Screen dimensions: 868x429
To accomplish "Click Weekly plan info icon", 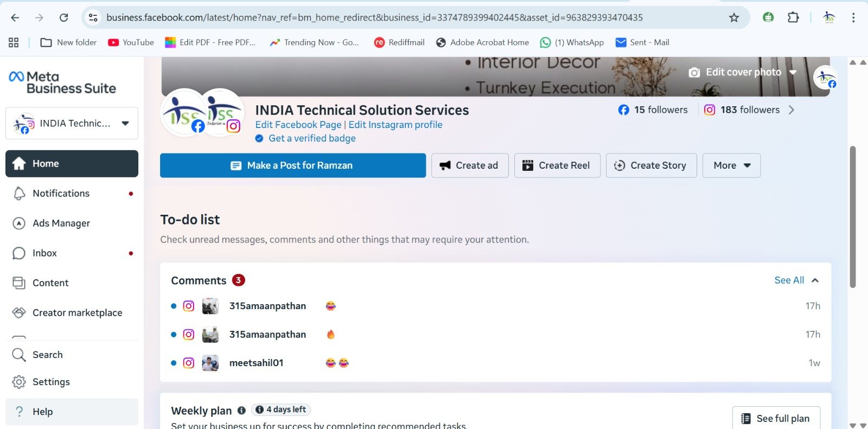I will [x=241, y=411].
